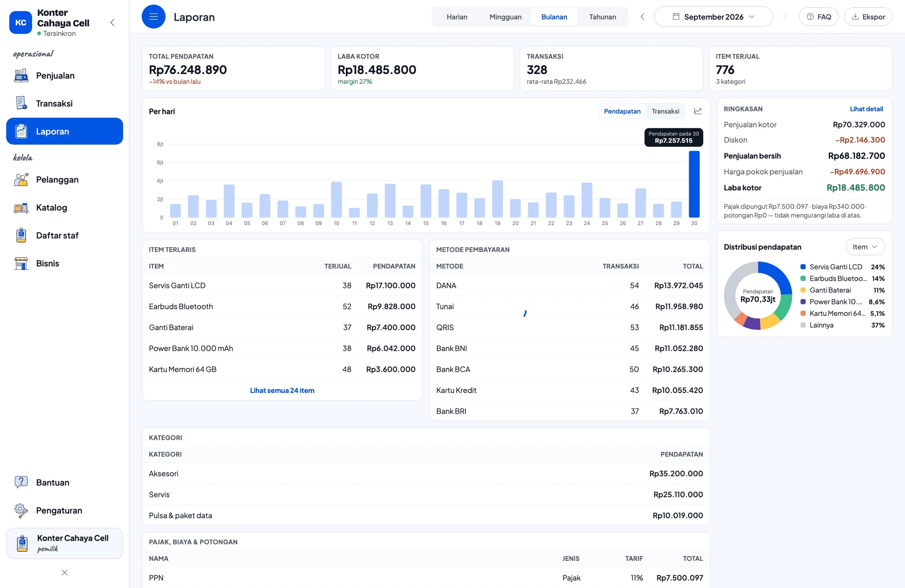Go to the previous month arrow

pos(642,17)
